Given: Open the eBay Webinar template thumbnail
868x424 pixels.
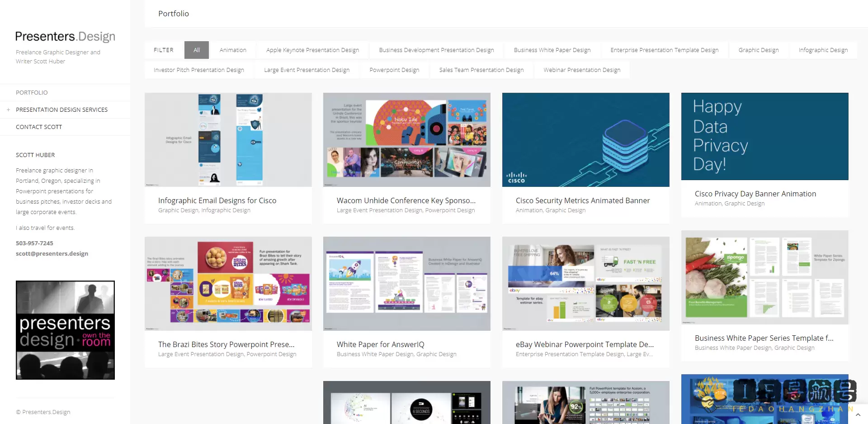Looking at the screenshot, I should (586, 284).
